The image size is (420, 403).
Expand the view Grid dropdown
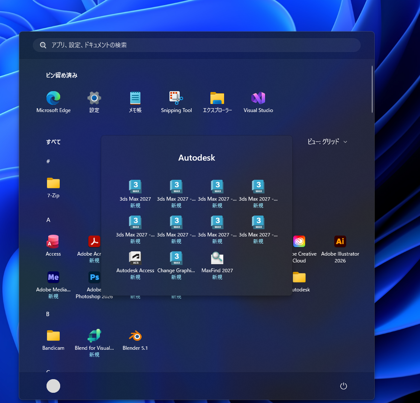[x=327, y=142]
